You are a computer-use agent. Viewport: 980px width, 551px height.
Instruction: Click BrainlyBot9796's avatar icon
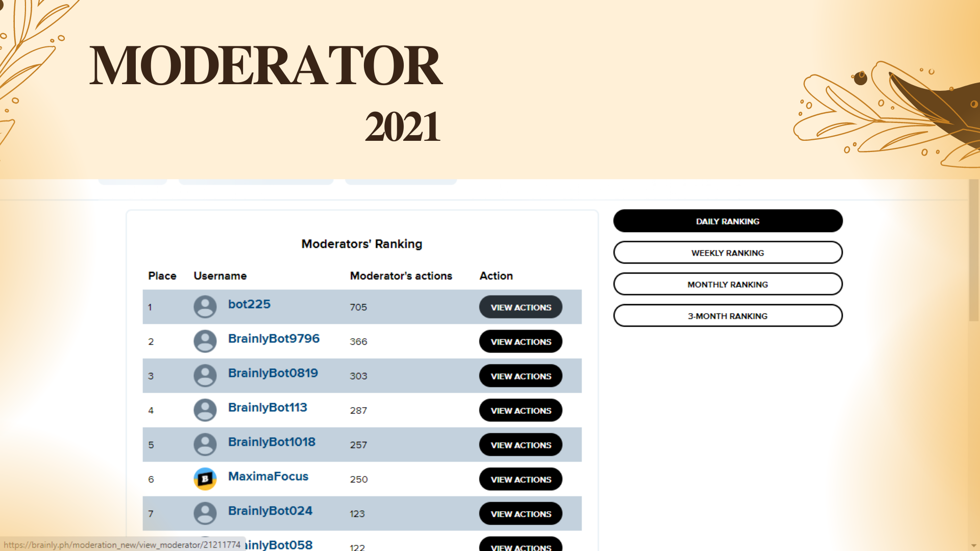[x=205, y=341]
